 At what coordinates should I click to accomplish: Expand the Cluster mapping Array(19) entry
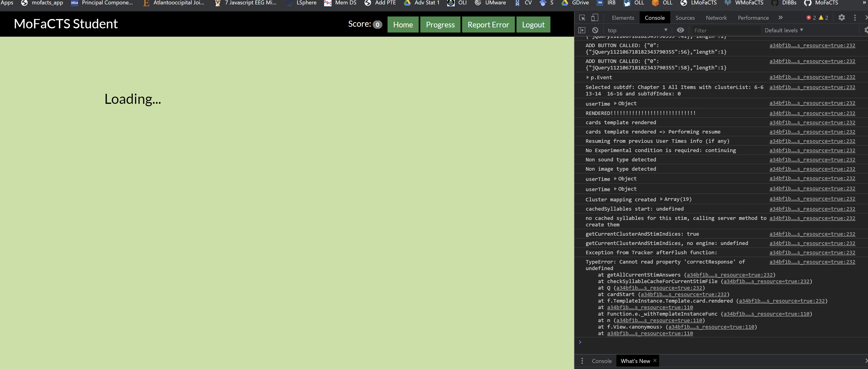(661, 199)
